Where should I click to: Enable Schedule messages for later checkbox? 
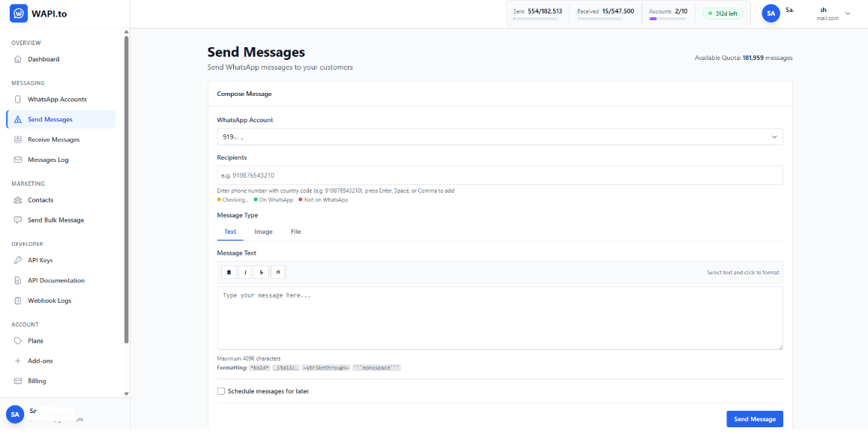(221, 391)
